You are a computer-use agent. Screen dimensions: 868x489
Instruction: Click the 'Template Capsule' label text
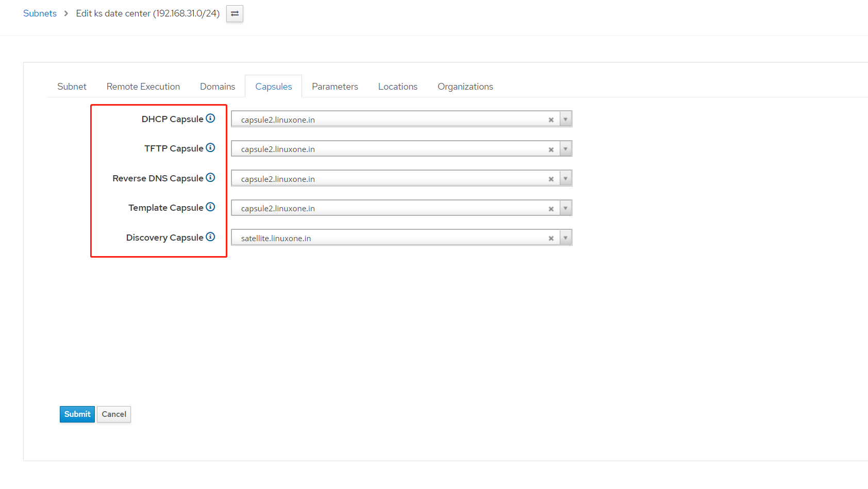pyautogui.click(x=166, y=208)
